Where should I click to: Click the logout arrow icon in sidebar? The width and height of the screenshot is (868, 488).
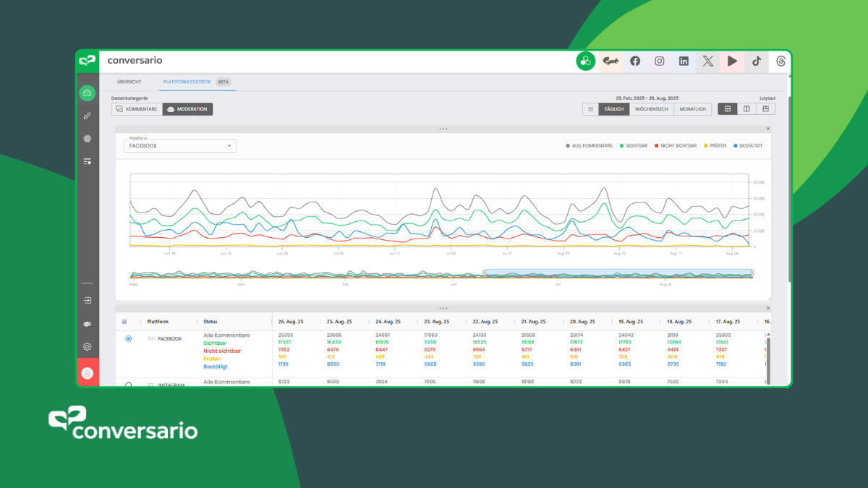point(87,300)
